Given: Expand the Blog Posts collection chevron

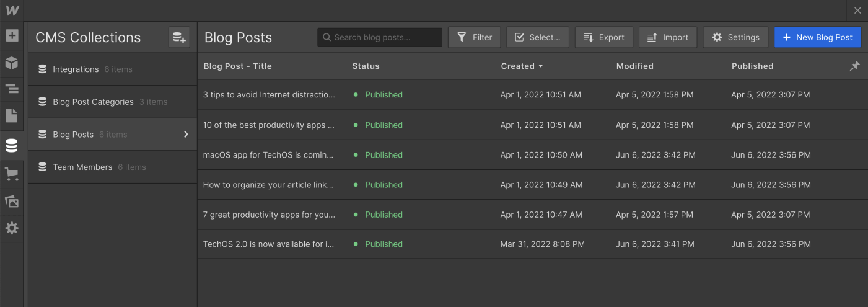Looking at the screenshot, I should (x=186, y=135).
